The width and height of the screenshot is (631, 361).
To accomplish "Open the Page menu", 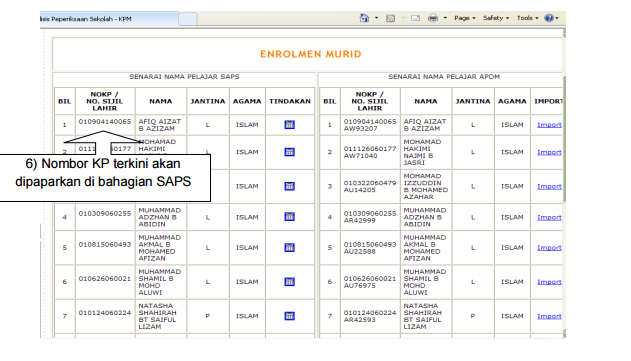I will [x=465, y=18].
